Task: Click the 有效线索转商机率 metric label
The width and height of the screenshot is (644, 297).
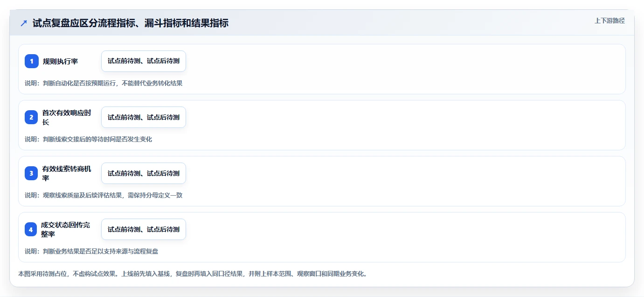Action: pyautogui.click(x=67, y=173)
